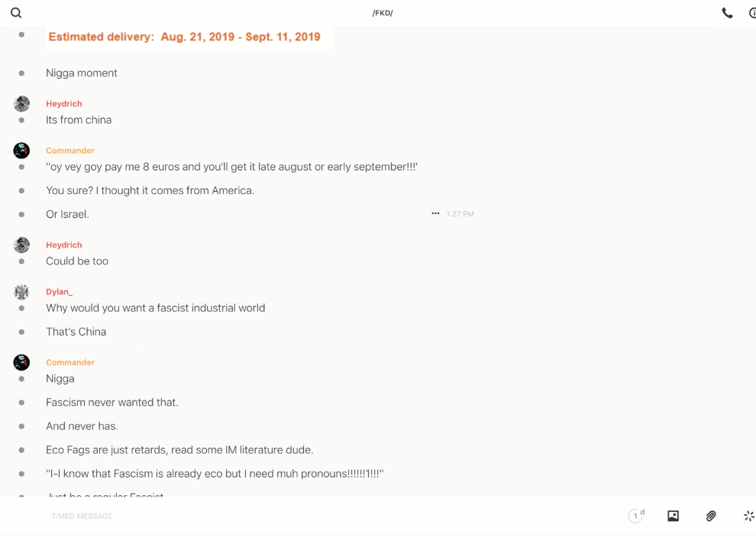Image resolution: width=756 pixels, height=535 pixels.
Task: Open the three-dot menu beside 1:27 PM
Action: [x=435, y=214]
